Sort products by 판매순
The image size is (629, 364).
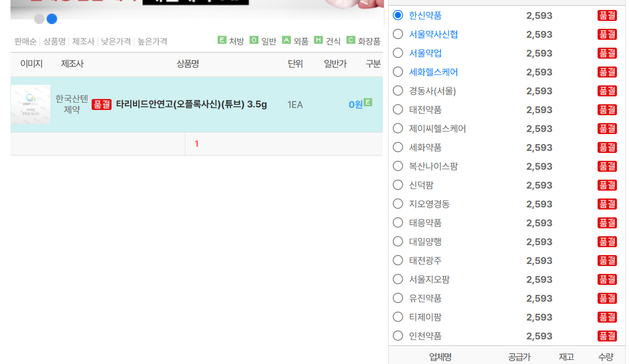click(25, 41)
